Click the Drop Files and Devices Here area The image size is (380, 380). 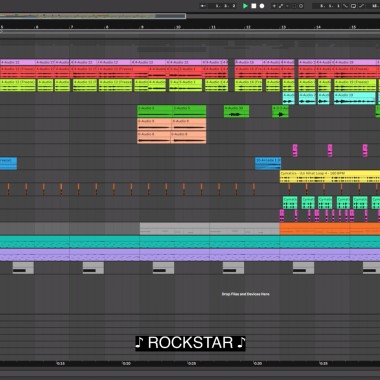point(246,294)
